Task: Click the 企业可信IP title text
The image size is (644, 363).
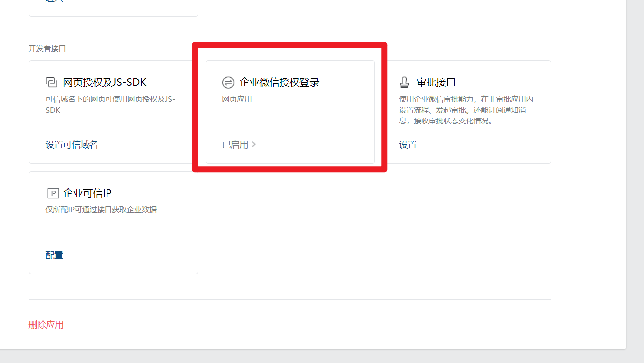Action: tap(88, 193)
